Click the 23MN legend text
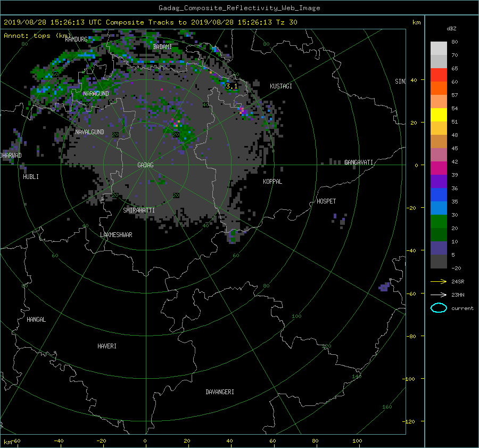 (x=458, y=295)
